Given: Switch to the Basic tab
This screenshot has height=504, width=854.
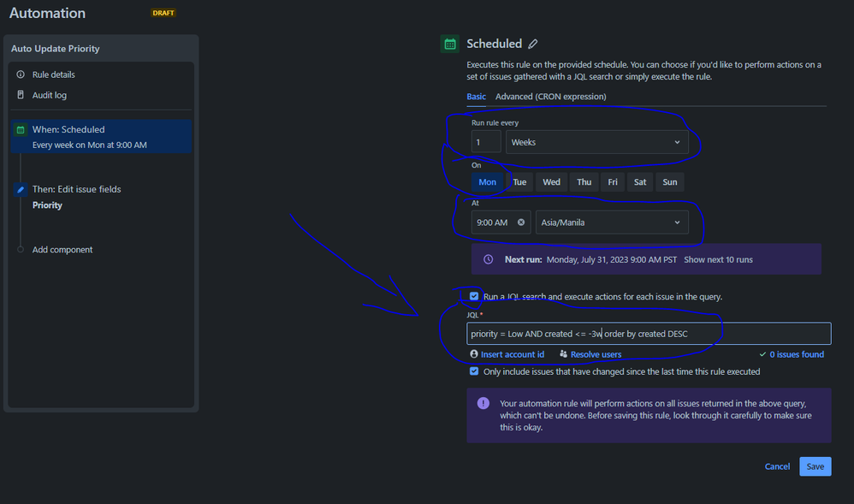Looking at the screenshot, I should pos(476,97).
